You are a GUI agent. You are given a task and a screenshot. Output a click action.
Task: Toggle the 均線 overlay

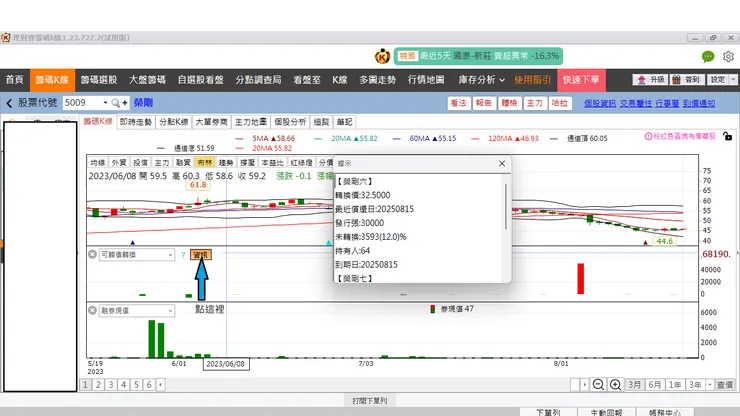pos(98,162)
